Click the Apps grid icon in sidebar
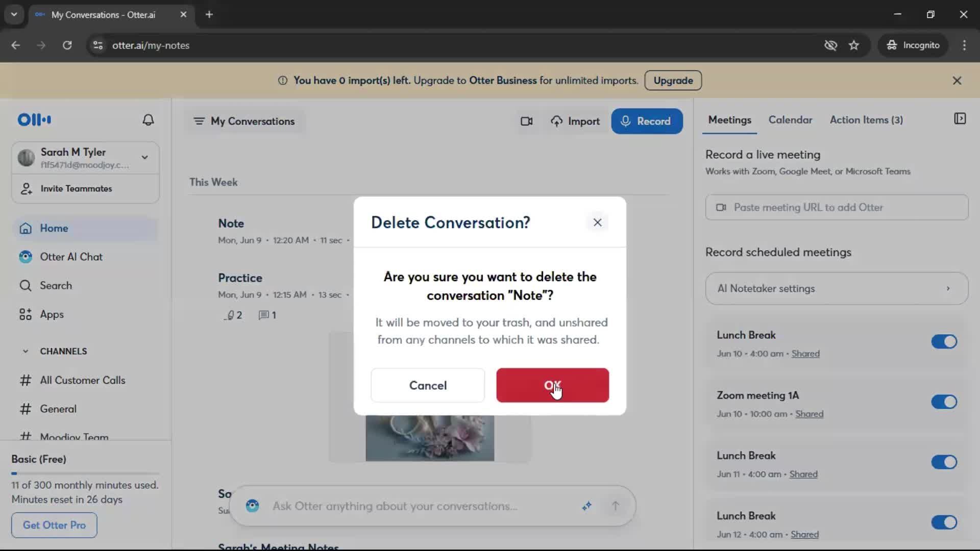Viewport: 980px width, 551px height. pos(26,314)
